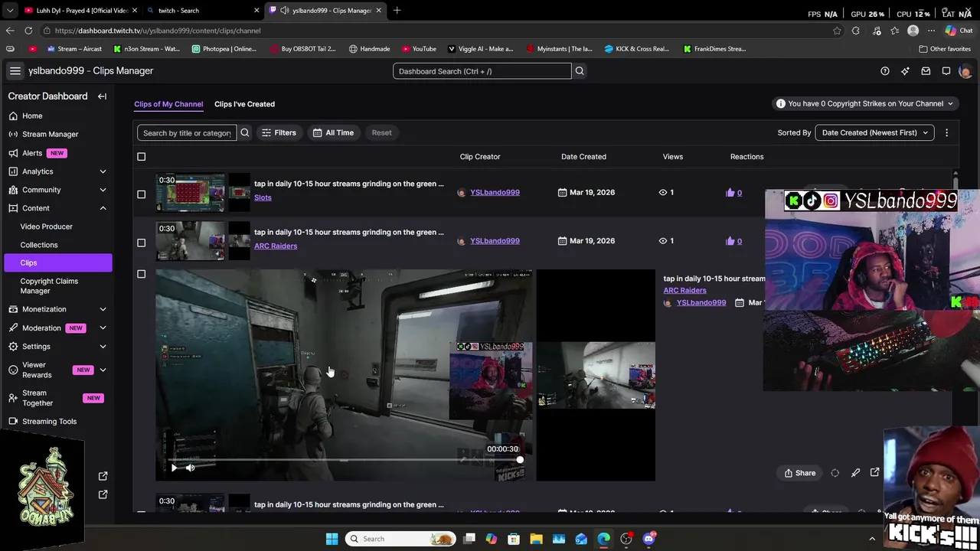Open the dashboard hamburger menu
Viewport: 980px width, 551px height.
tap(15, 70)
